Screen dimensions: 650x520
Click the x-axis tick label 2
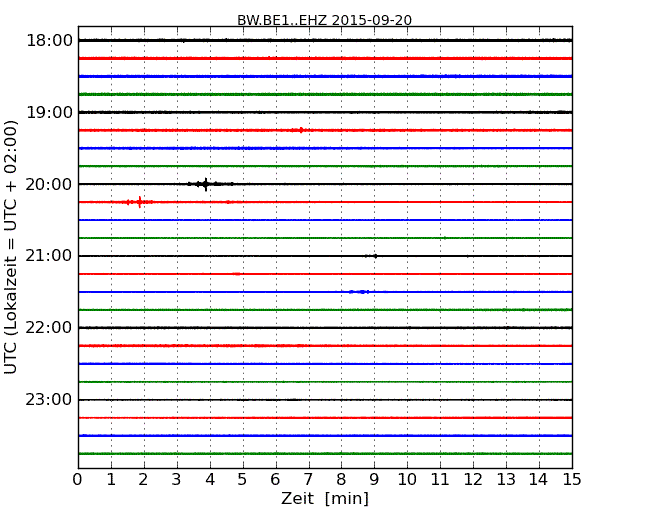(x=143, y=480)
